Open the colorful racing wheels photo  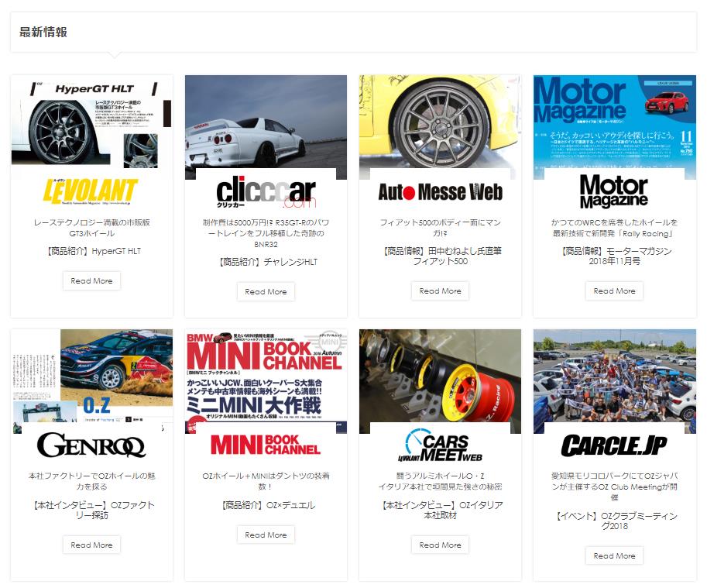(x=440, y=376)
